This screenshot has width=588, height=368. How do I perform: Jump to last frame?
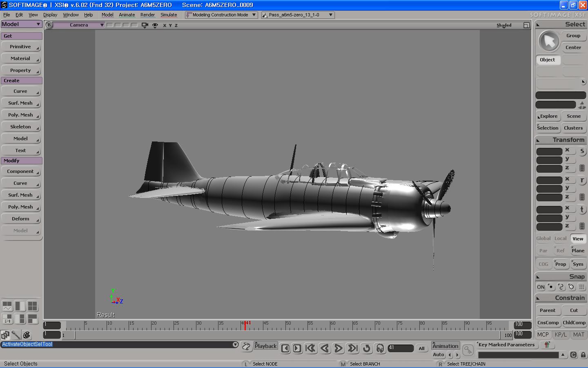tap(352, 348)
